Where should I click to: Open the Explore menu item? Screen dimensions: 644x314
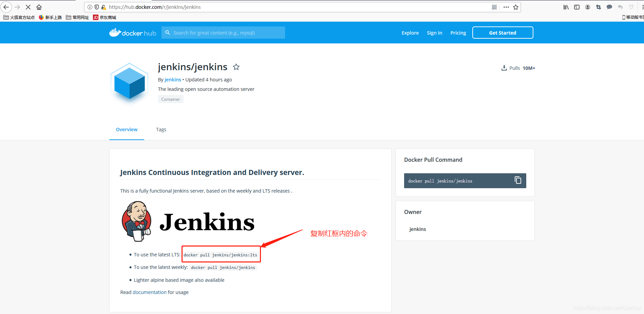click(x=410, y=33)
